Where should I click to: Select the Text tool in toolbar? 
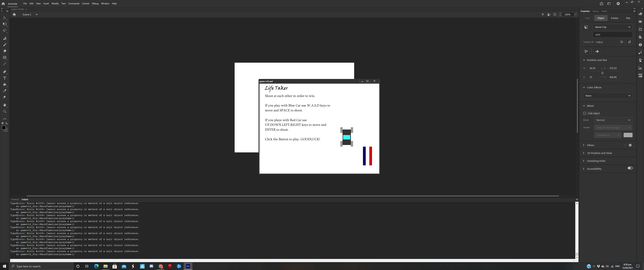(4, 78)
